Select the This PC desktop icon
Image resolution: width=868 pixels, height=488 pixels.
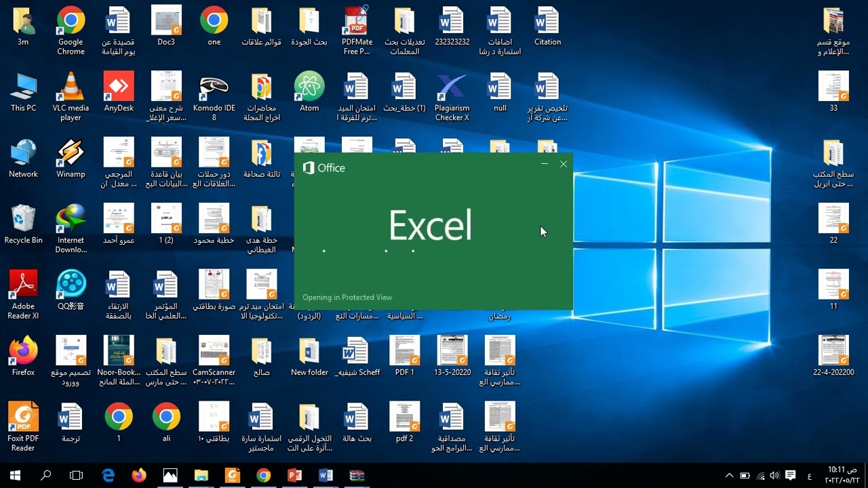23,91
